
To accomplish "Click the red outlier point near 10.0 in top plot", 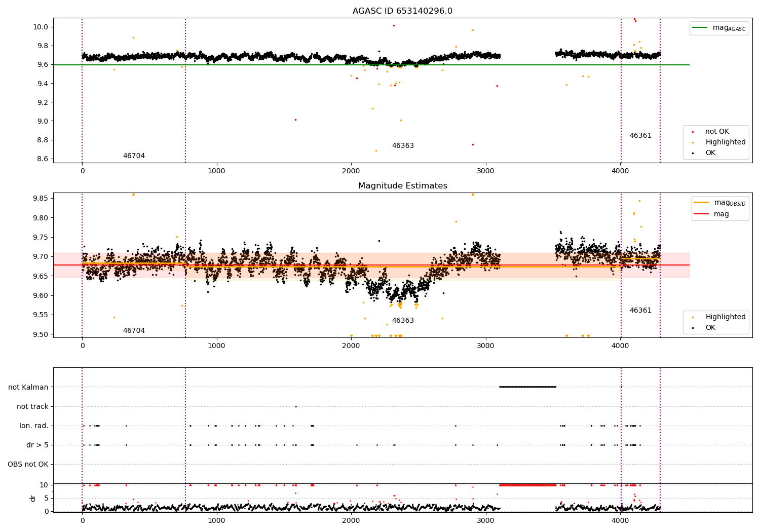I will [x=394, y=25].
